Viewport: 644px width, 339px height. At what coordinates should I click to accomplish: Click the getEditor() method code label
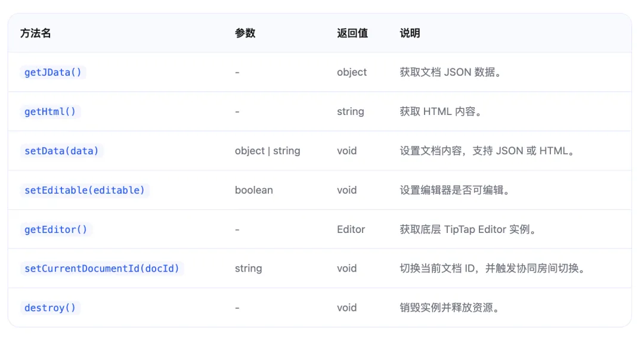click(x=55, y=229)
